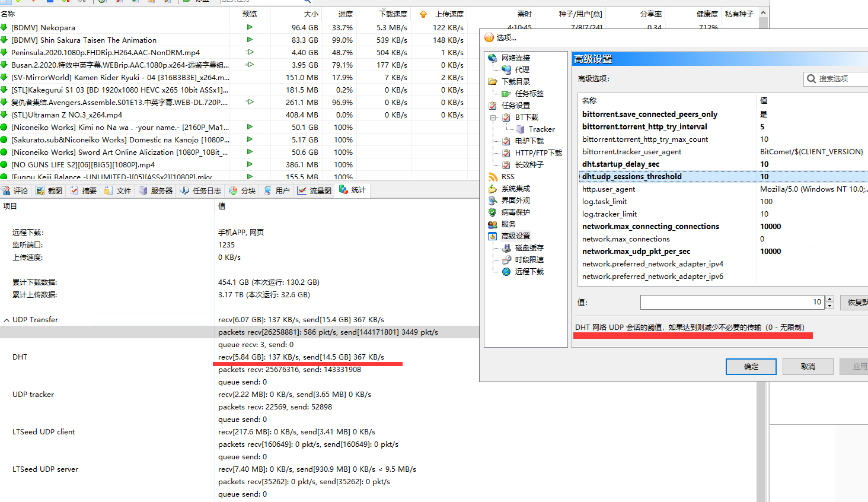
Task: Collapse the UDP Transfer statistics group
Action: [x=7, y=320]
